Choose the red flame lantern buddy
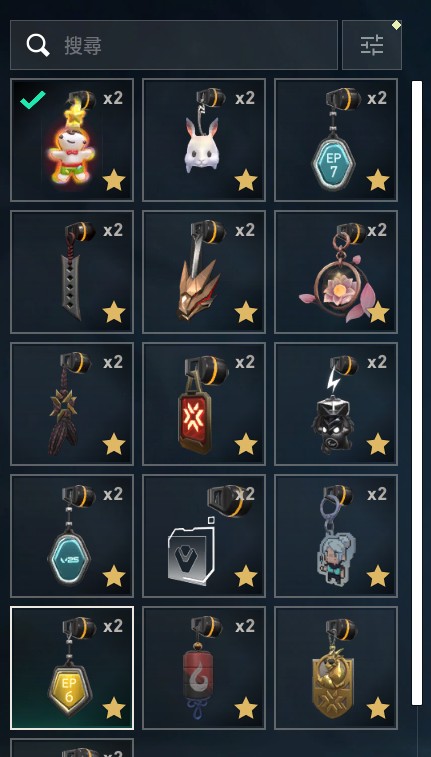 click(204, 668)
